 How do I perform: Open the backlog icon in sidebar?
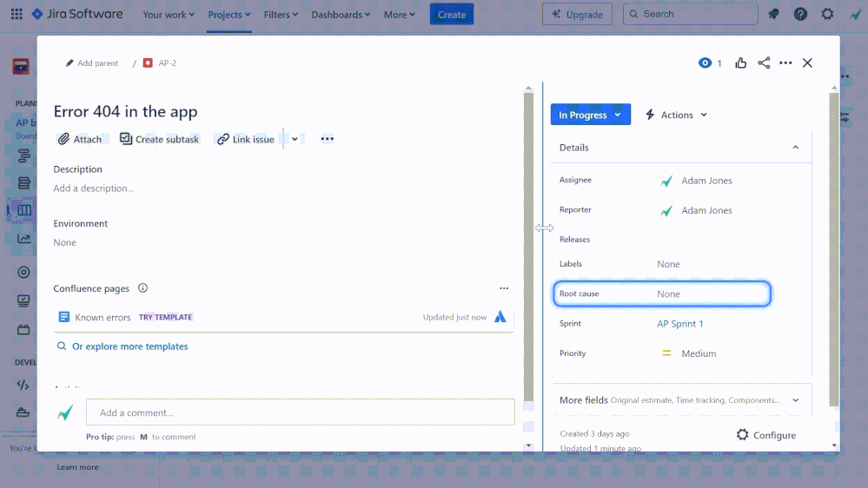pyautogui.click(x=23, y=182)
